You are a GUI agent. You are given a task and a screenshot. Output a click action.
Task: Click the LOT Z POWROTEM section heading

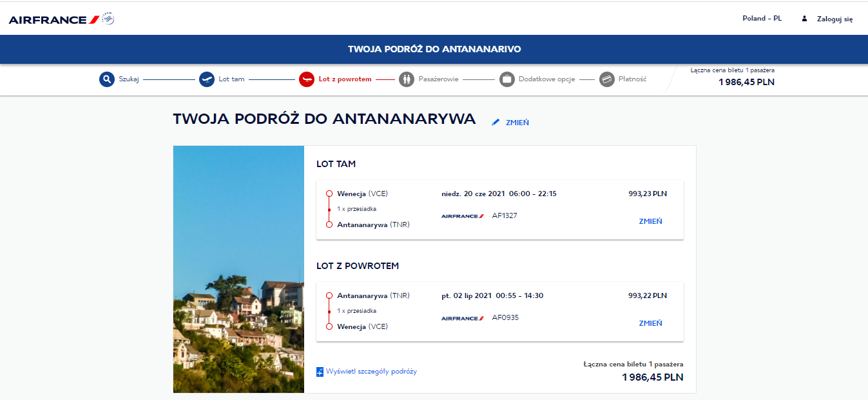358,266
